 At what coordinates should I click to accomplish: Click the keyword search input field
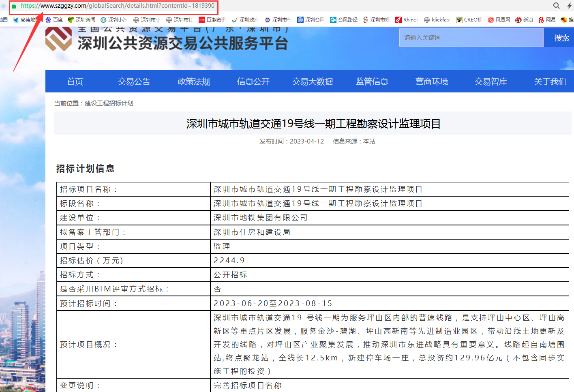pyautogui.click(x=471, y=38)
